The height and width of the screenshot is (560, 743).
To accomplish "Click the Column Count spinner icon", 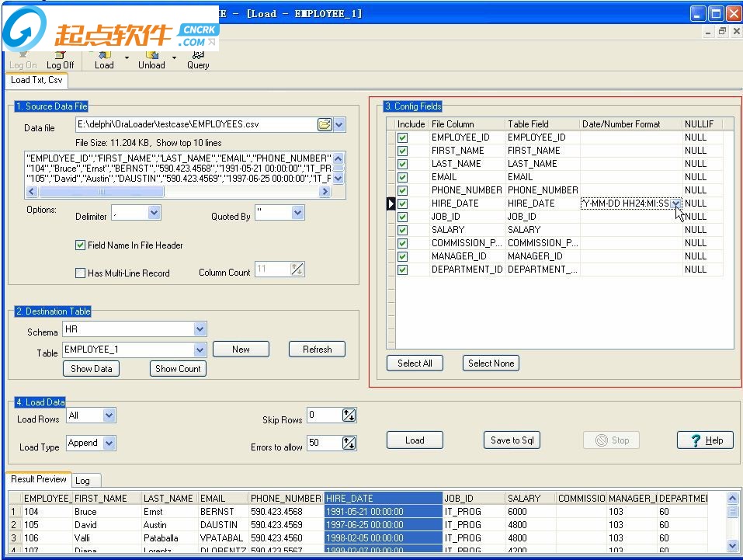I will click(297, 270).
